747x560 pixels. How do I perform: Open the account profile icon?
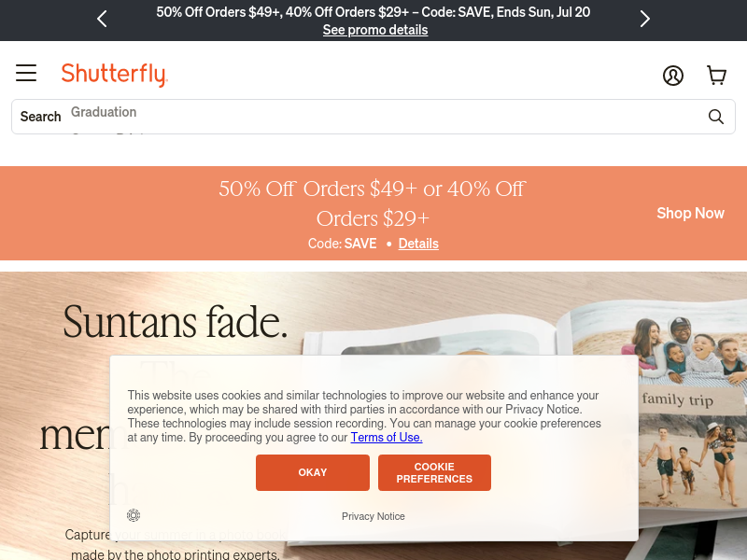(x=672, y=76)
